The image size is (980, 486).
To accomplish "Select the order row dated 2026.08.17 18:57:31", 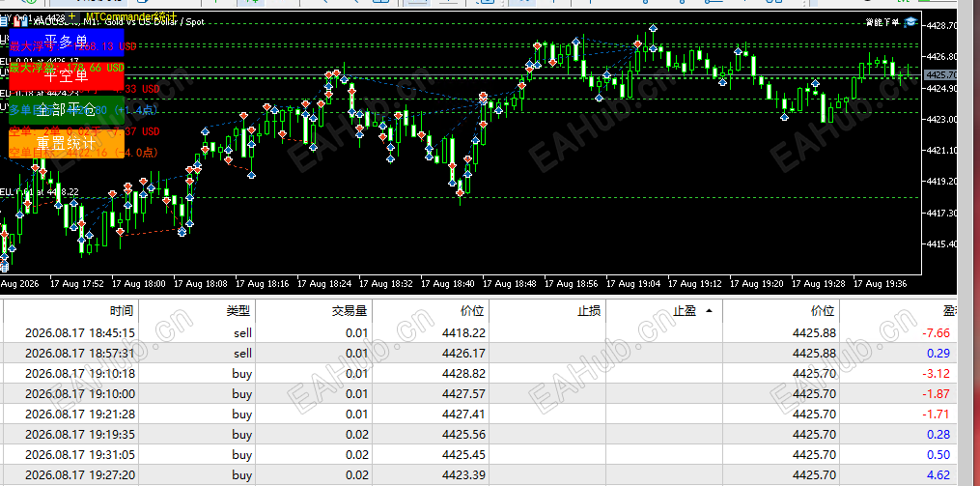I will [479, 354].
